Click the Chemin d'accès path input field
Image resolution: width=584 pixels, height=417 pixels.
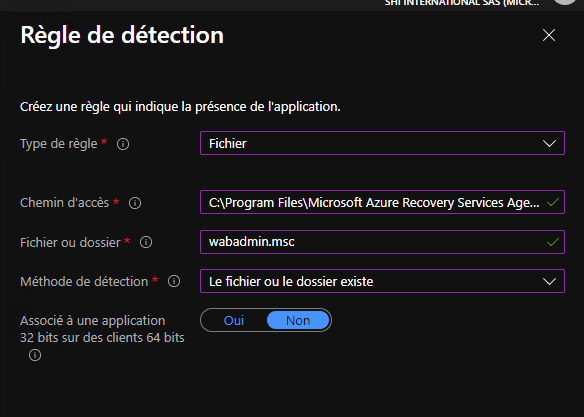(x=382, y=202)
